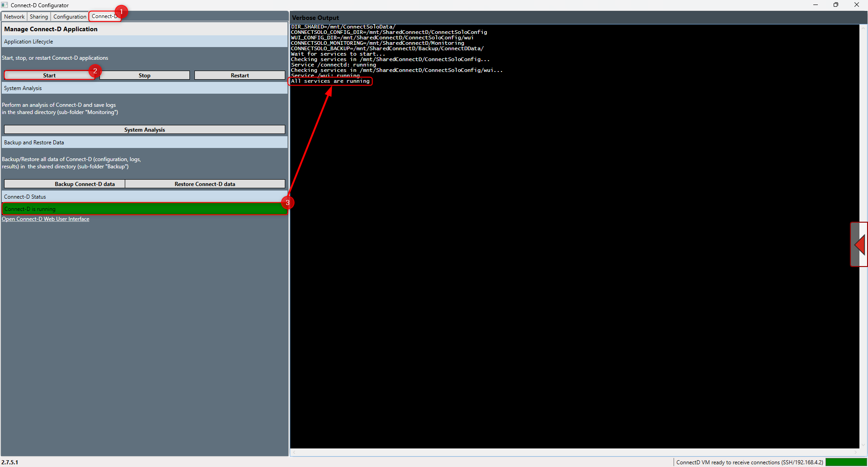Run System Analysis
The image size is (868, 467).
point(145,130)
